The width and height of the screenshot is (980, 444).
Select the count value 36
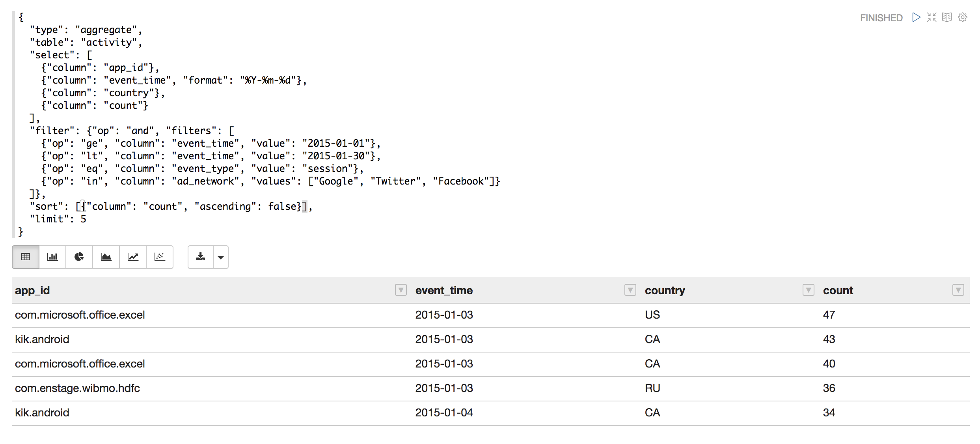(x=829, y=388)
